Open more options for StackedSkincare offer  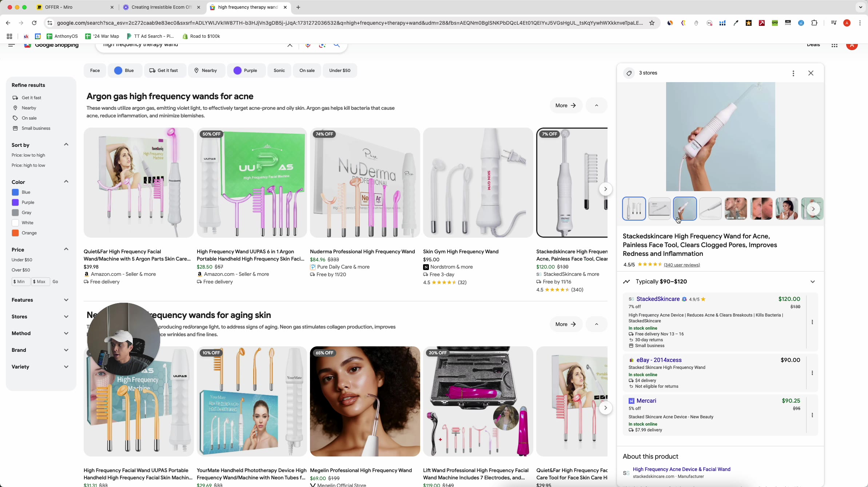[x=812, y=322]
